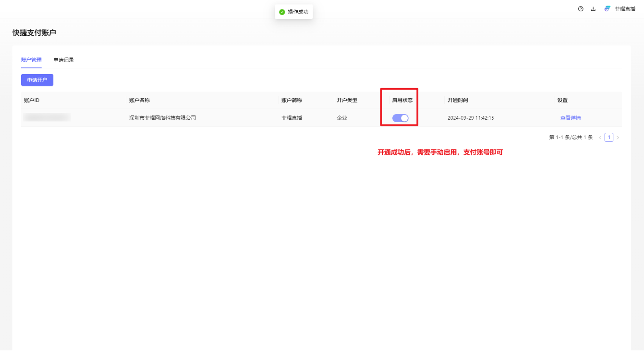644x361 pixels.
Task: Select the 深圳市菲耀网络科技有限公司 account name cell
Action: 163,118
